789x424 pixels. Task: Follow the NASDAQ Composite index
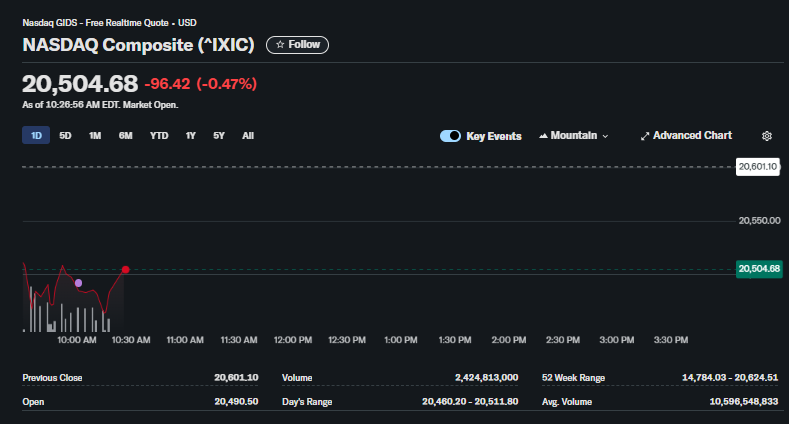tap(297, 45)
